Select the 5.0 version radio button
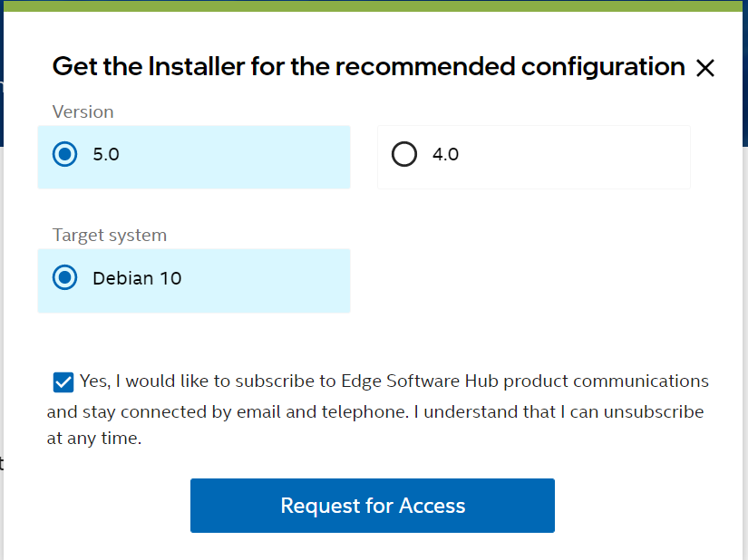The width and height of the screenshot is (748, 560). click(x=65, y=155)
